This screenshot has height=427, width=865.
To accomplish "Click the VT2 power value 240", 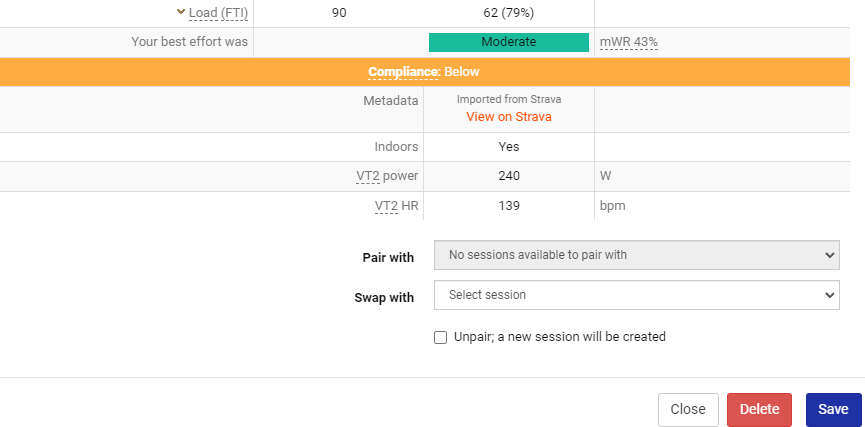I will pyautogui.click(x=508, y=176).
